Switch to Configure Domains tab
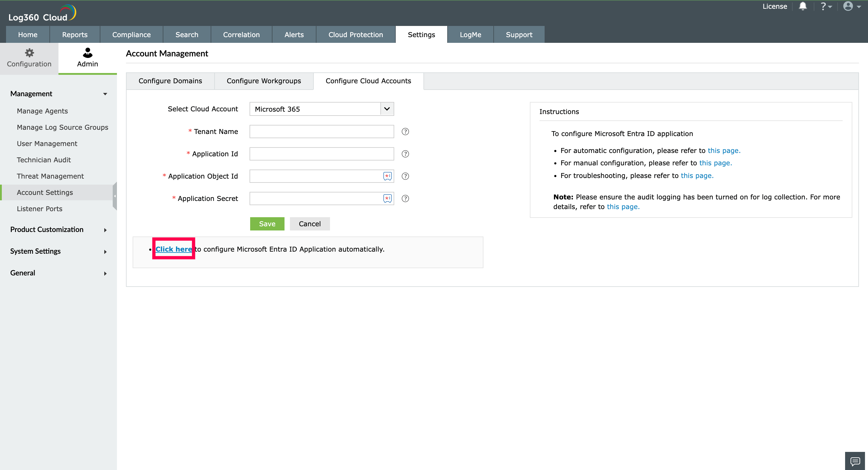The height and width of the screenshot is (470, 868). [170, 81]
